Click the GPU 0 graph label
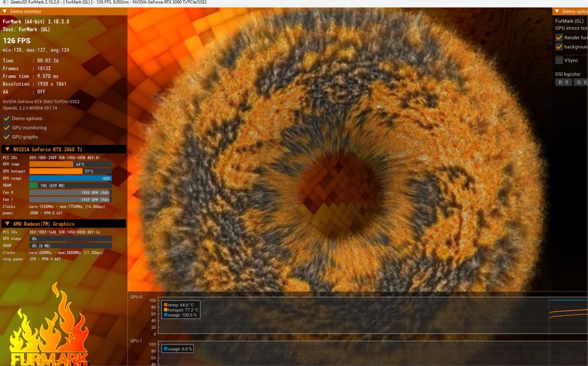The height and width of the screenshot is (366, 588). point(136,297)
